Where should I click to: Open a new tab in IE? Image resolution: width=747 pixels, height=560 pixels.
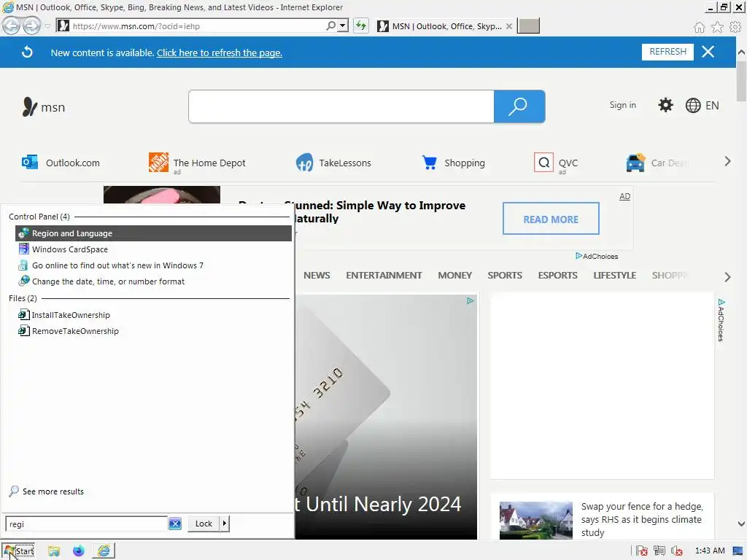pos(528,26)
